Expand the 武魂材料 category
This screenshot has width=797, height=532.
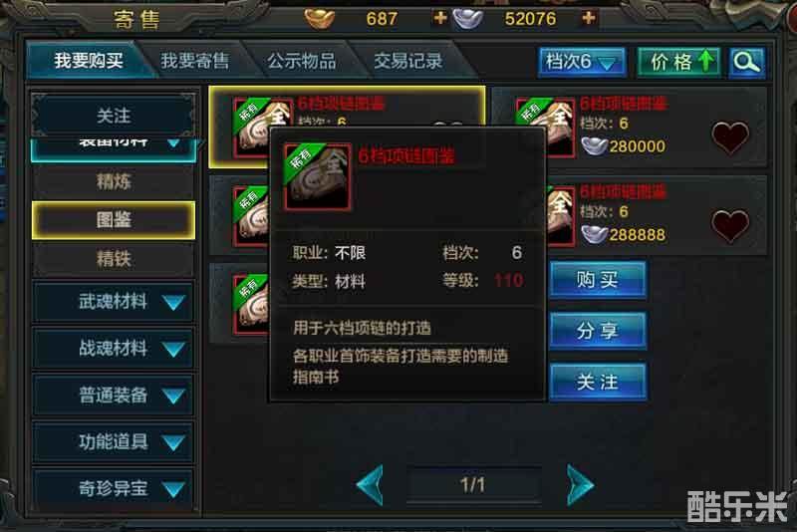pyautogui.click(x=114, y=302)
